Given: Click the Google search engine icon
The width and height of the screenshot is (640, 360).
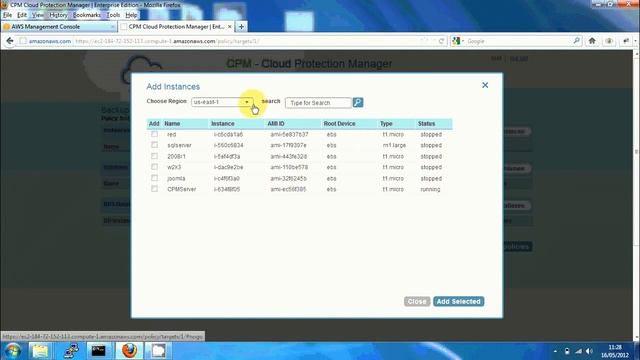Looking at the screenshot, I should coord(456,41).
